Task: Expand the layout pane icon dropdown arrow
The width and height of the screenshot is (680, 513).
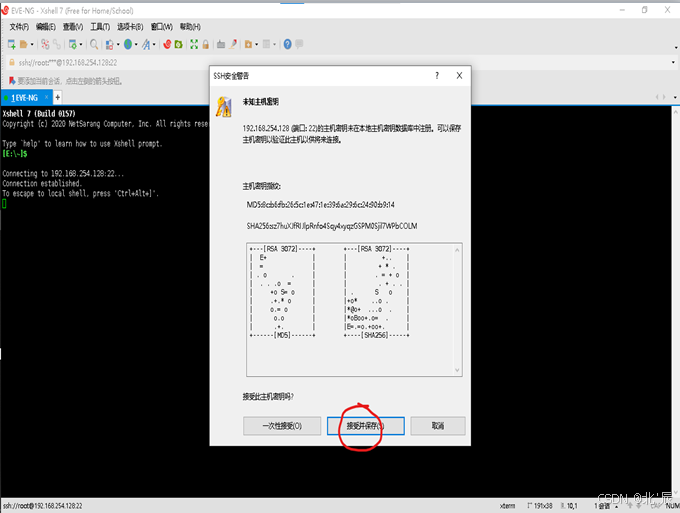Action: click(x=275, y=45)
